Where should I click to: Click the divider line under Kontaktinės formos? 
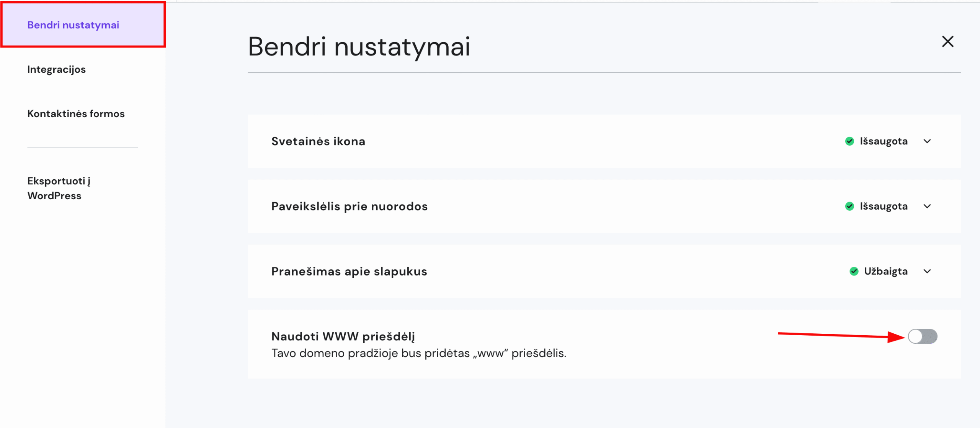point(82,146)
